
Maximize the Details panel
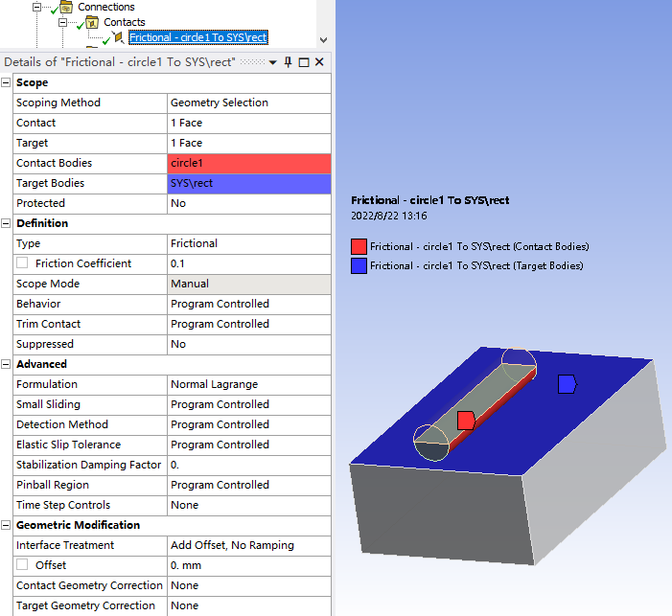click(x=304, y=62)
